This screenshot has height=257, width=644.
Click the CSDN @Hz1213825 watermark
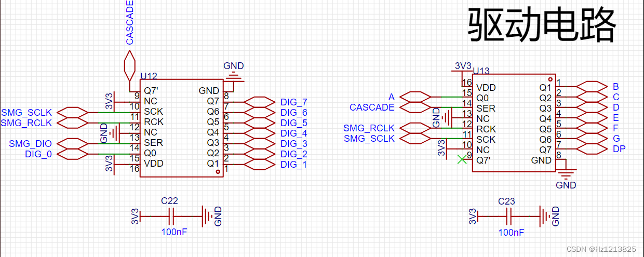point(601,249)
